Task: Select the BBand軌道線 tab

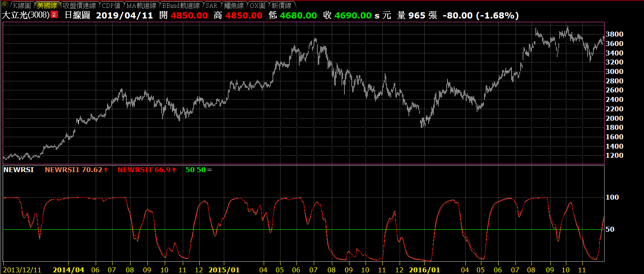Action: click(181, 5)
